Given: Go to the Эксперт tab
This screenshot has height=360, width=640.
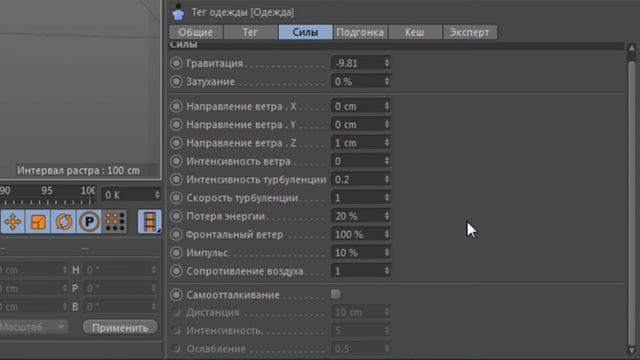Looking at the screenshot, I should coord(469,32).
